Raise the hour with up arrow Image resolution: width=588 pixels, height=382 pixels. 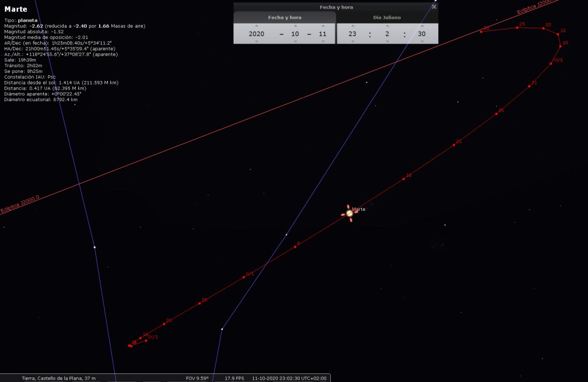pyautogui.click(x=352, y=26)
